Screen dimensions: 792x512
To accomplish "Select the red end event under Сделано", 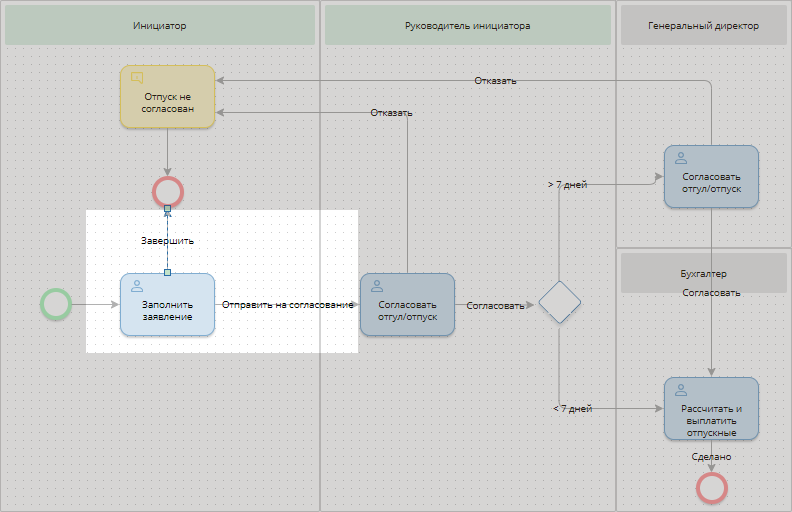I will pyautogui.click(x=711, y=487).
